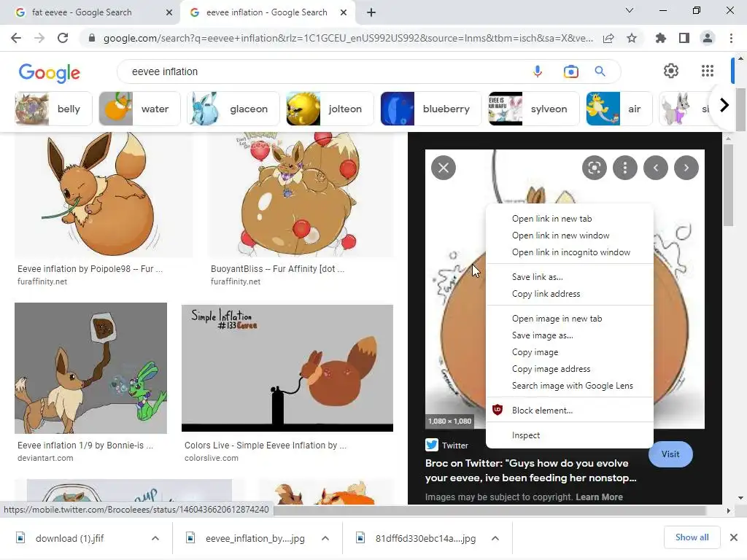Open the preview's three-dot options
747x560 pixels.
click(x=625, y=168)
